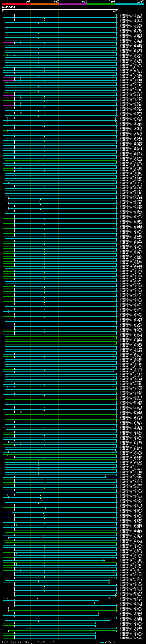Select label UniRef100_Q90YW8
Screen dimensions: 146x644
tap(131, 201)
